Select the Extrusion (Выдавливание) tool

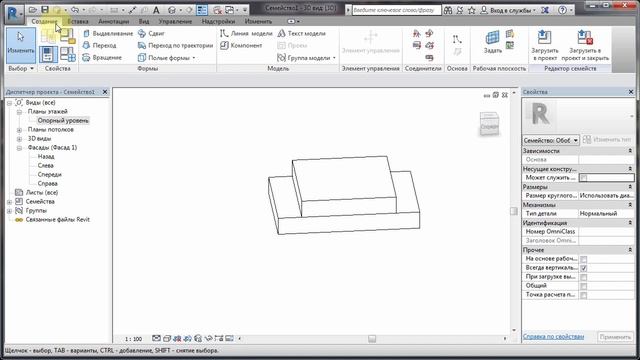tap(108, 33)
